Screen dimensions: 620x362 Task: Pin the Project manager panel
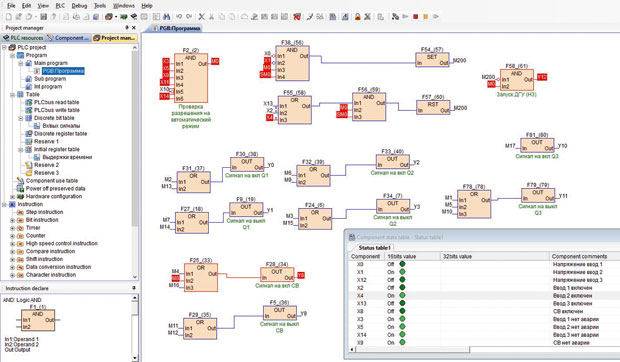(127, 28)
